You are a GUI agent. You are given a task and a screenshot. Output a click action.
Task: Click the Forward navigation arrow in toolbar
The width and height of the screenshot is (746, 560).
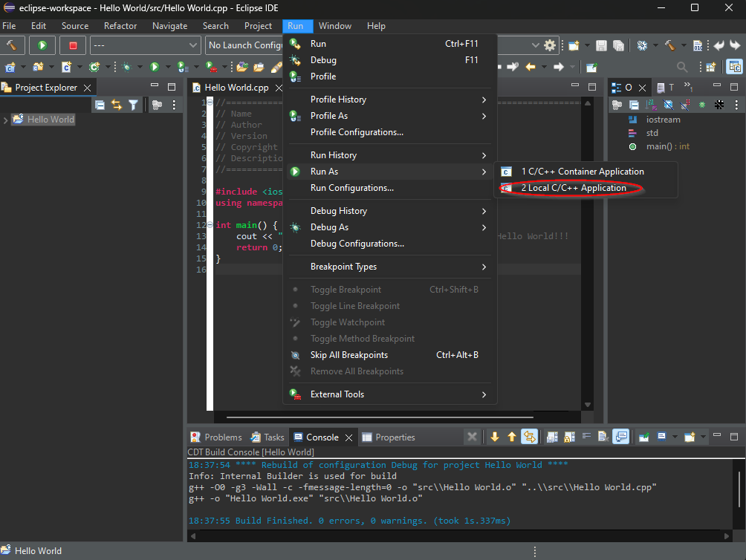(559, 67)
